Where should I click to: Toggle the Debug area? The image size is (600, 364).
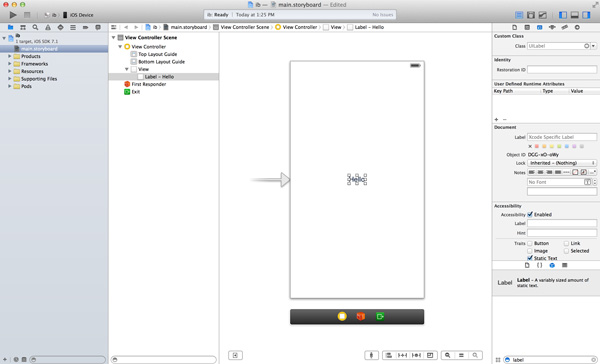coord(575,15)
